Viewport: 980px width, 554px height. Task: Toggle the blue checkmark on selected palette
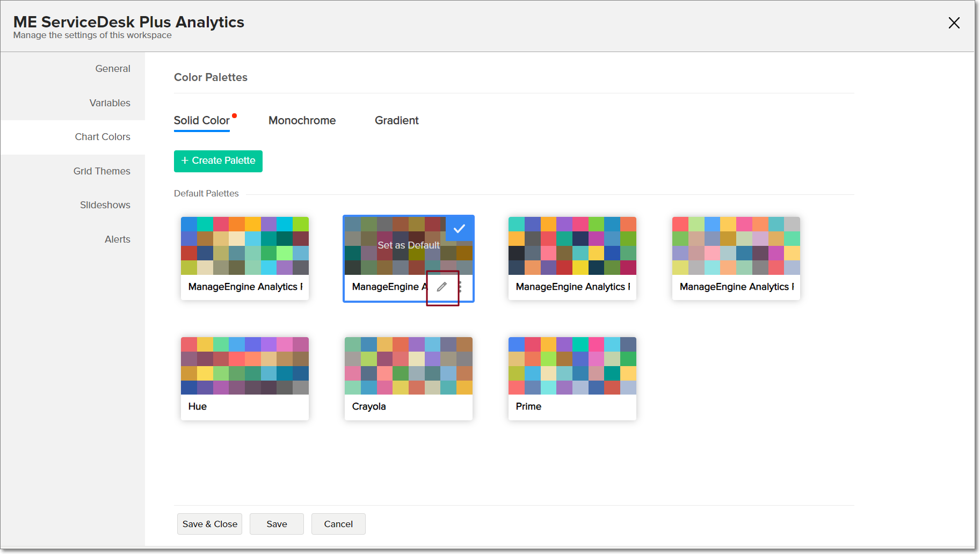(x=459, y=229)
